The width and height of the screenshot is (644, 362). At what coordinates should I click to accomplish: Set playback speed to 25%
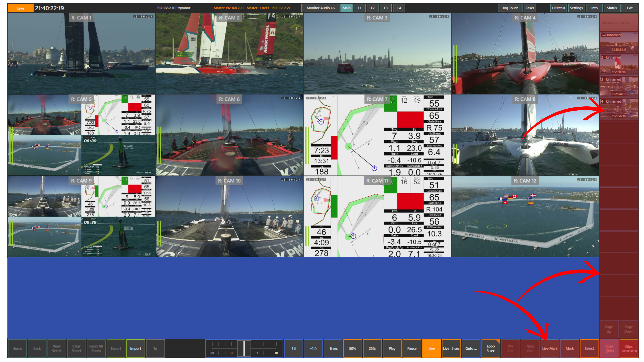[x=372, y=348]
